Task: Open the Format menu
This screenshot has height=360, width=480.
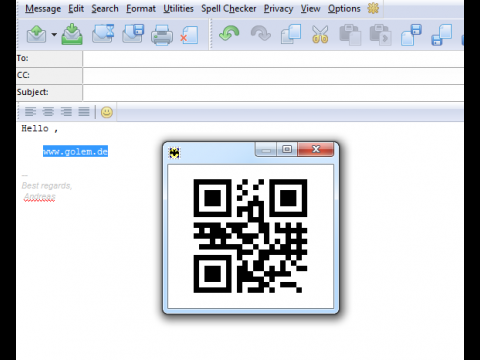Action: click(x=141, y=9)
